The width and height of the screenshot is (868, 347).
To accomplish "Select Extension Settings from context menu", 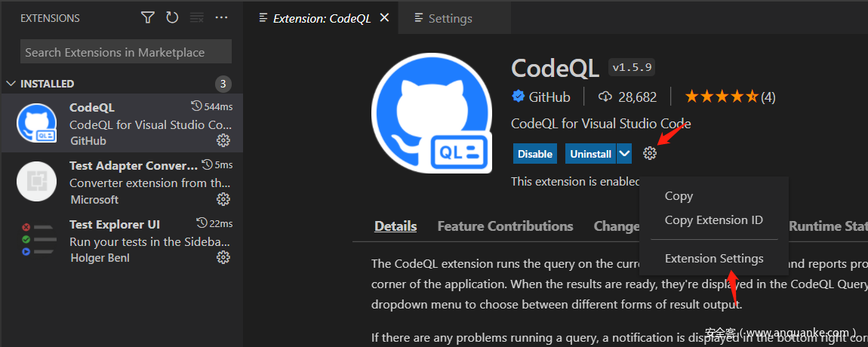I will [714, 259].
